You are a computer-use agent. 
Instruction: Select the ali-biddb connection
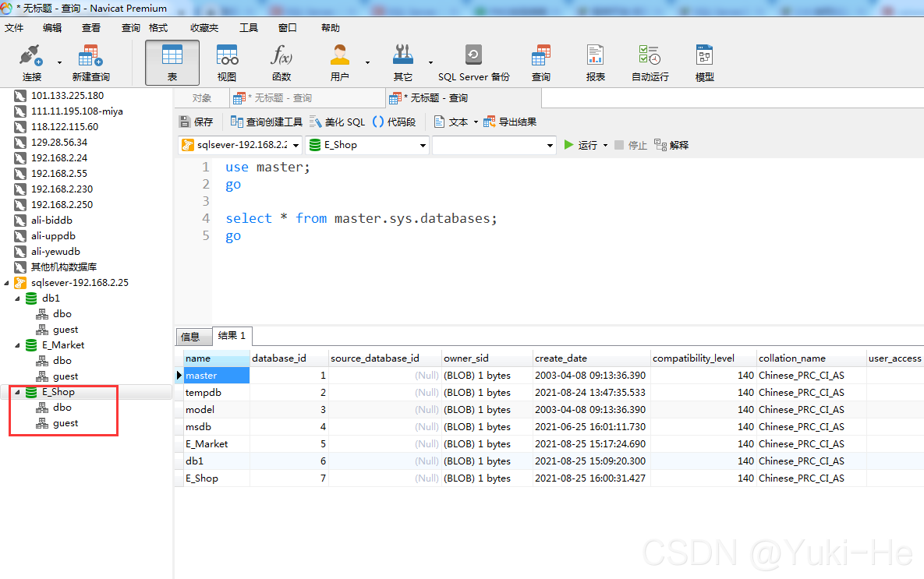point(52,221)
